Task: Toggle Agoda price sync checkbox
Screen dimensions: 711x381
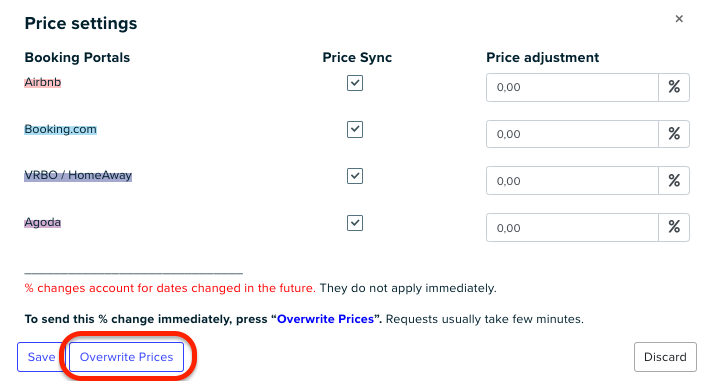Action: pyautogui.click(x=355, y=223)
